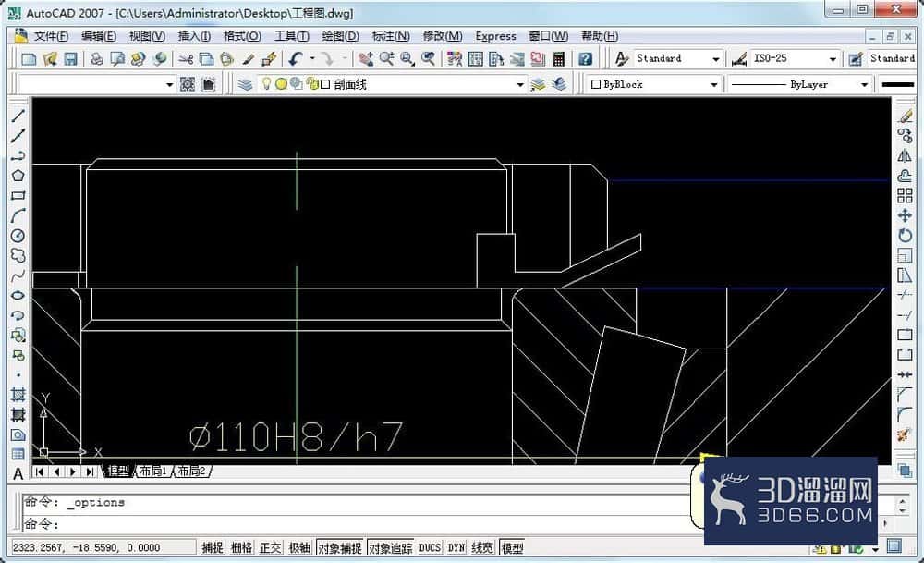924x563 pixels.
Task: Select the Construction Line tool
Action: point(18,136)
